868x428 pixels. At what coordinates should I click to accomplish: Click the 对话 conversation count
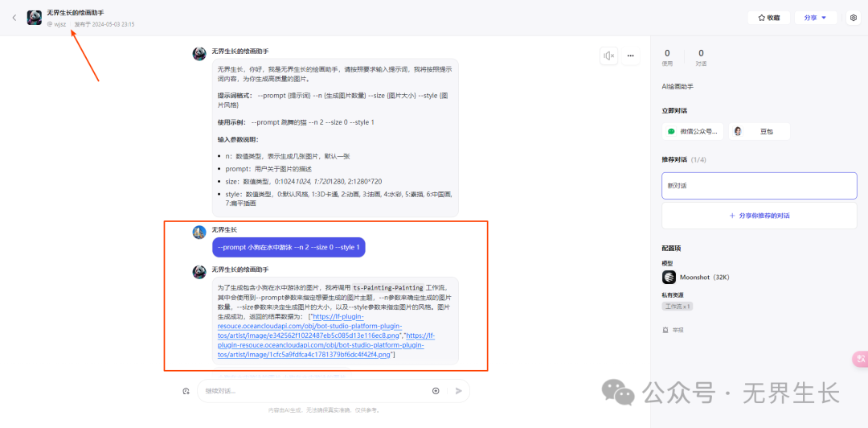click(701, 57)
